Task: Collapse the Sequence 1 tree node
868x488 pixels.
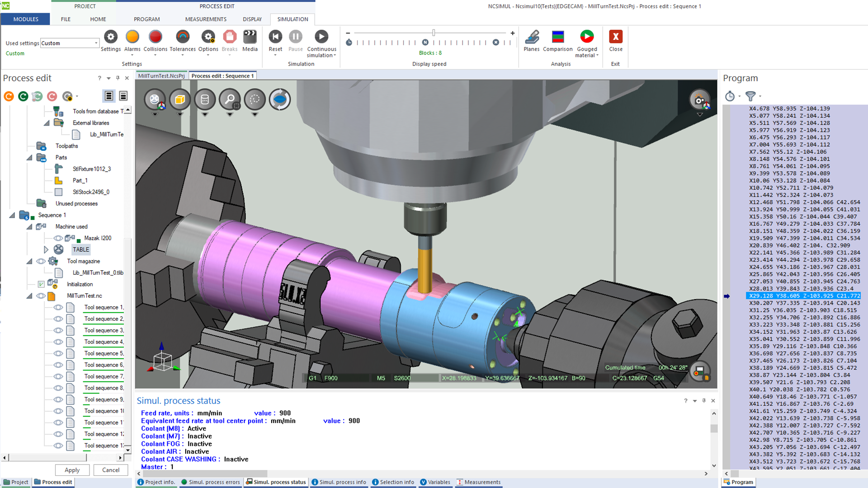Action: click(x=12, y=215)
